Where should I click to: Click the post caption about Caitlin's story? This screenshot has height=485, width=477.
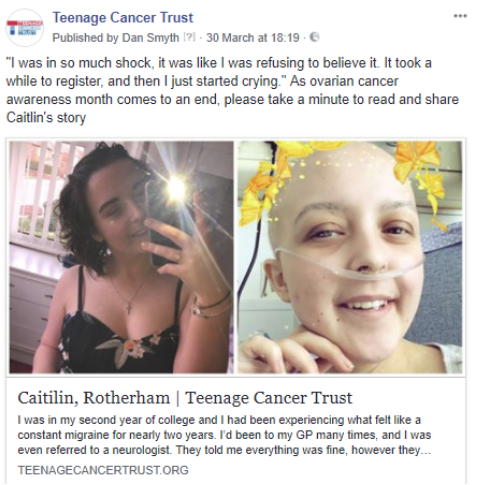(x=232, y=90)
